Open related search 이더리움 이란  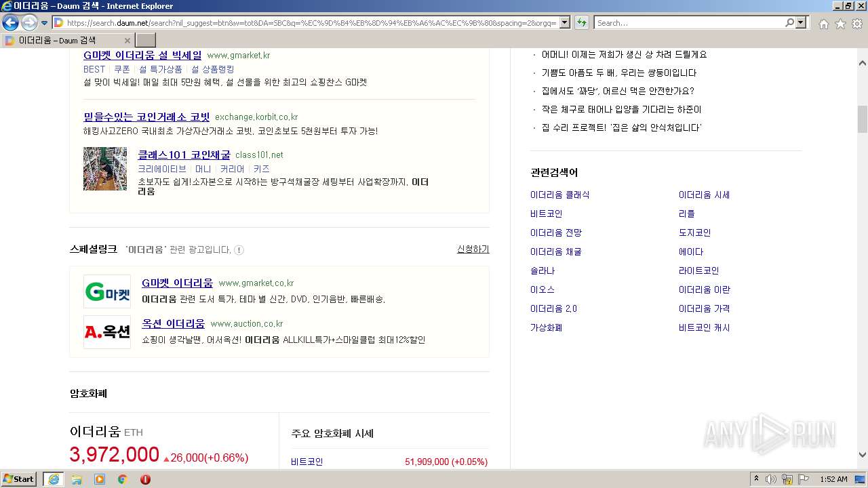coord(705,289)
